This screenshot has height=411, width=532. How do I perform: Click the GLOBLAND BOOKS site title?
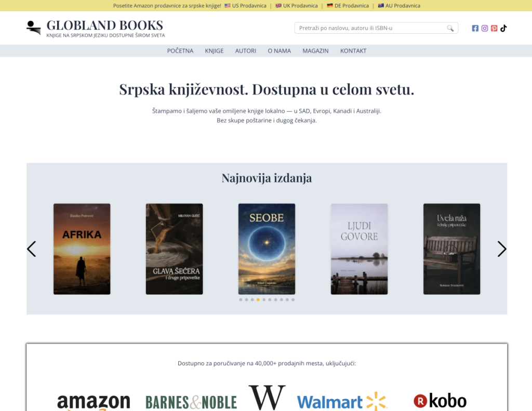point(105,25)
